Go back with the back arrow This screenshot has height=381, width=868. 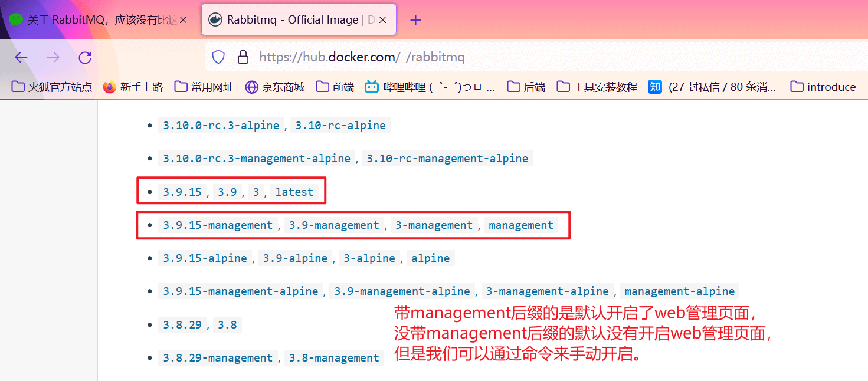tap(21, 57)
